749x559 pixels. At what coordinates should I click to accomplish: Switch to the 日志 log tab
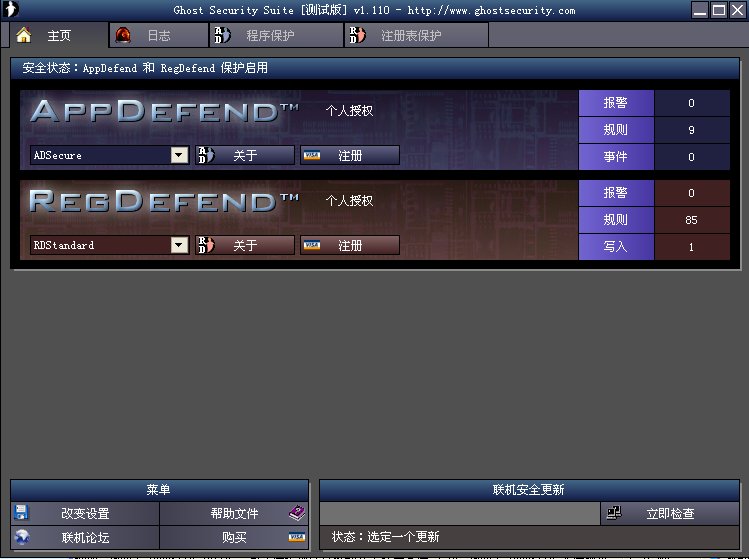[159, 35]
